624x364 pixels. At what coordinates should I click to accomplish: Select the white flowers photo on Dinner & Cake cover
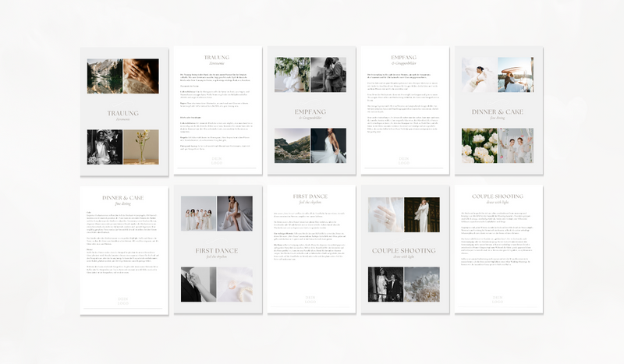(x=479, y=146)
